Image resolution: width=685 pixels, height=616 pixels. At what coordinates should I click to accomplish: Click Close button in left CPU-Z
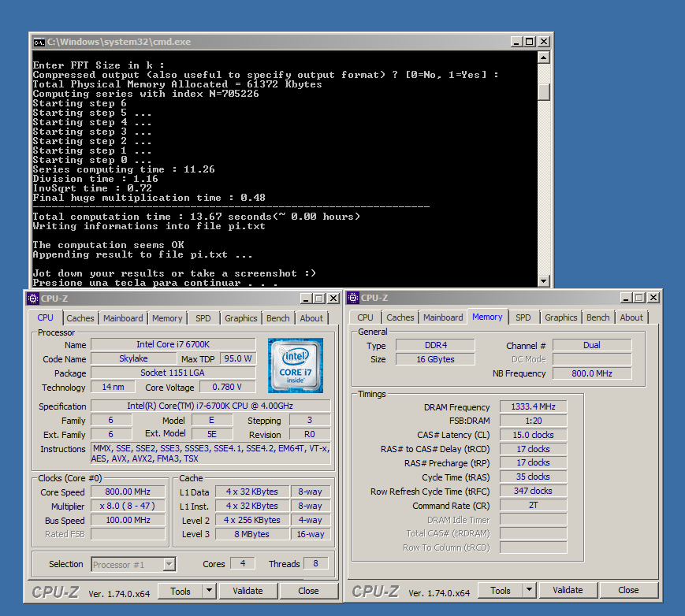click(308, 591)
